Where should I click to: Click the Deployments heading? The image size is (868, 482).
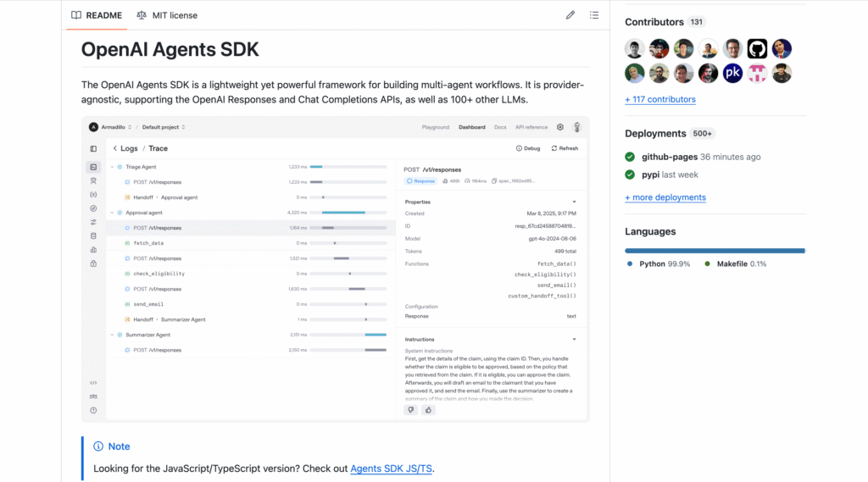655,133
